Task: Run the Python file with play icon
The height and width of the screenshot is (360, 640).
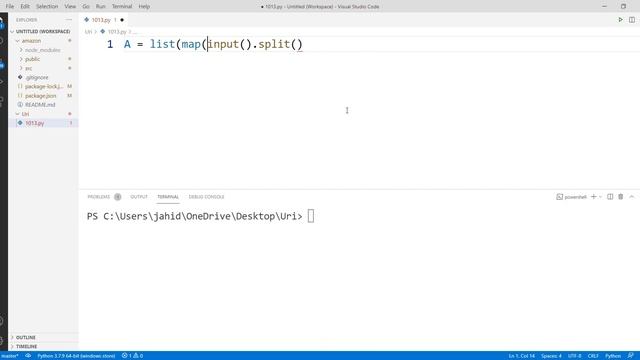Action: [620, 20]
